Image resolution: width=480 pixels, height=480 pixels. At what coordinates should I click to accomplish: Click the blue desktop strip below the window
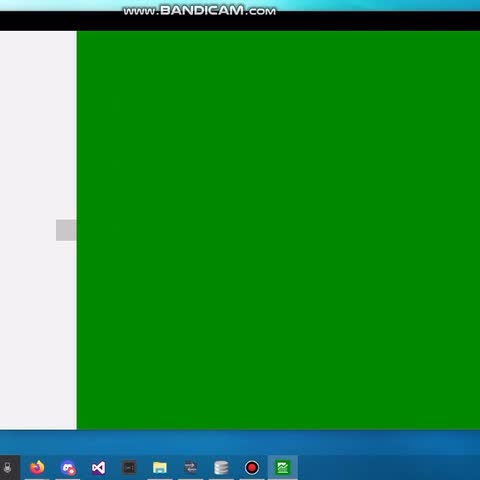click(x=240, y=442)
